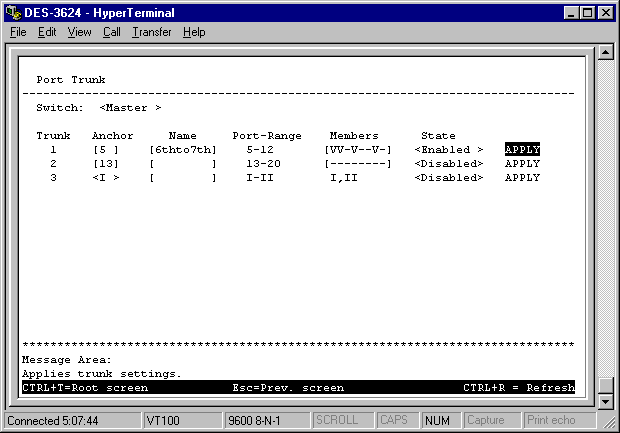Click highlighted APPLY for trunk 1
This screenshot has height=433, width=620.
point(522,150)
